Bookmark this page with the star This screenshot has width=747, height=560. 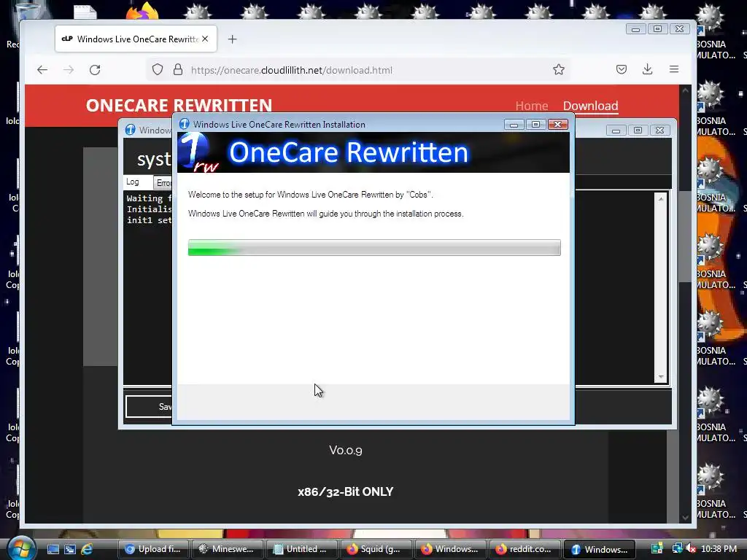point(559,70)
